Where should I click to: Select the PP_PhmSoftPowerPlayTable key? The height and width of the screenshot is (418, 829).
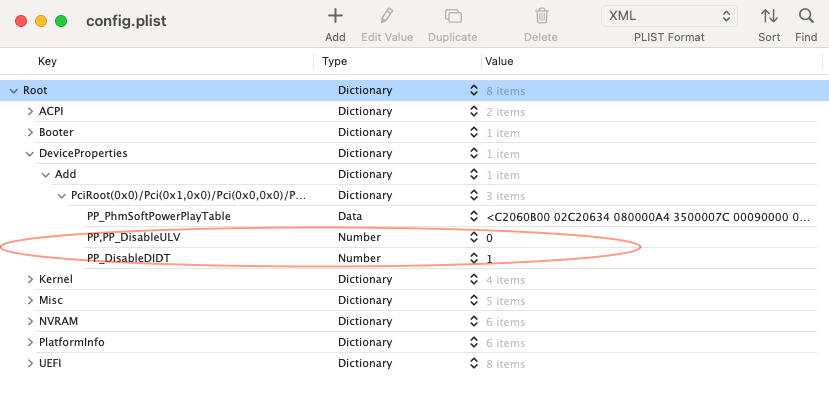point(159,216)
